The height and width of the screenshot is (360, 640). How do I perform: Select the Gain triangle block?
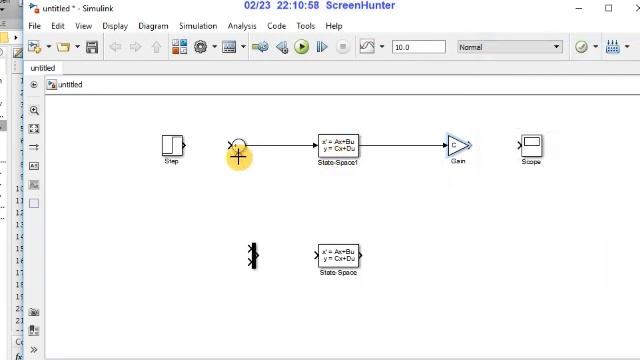458,145
